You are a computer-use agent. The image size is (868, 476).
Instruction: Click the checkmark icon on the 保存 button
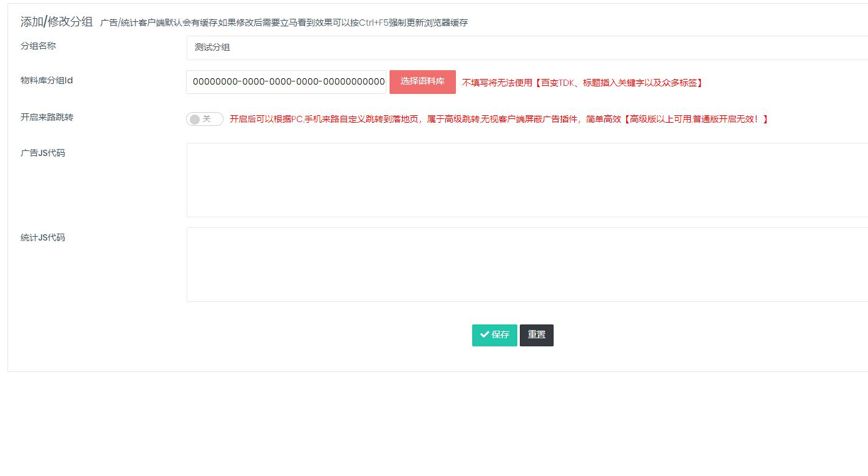tap(484, 335)
